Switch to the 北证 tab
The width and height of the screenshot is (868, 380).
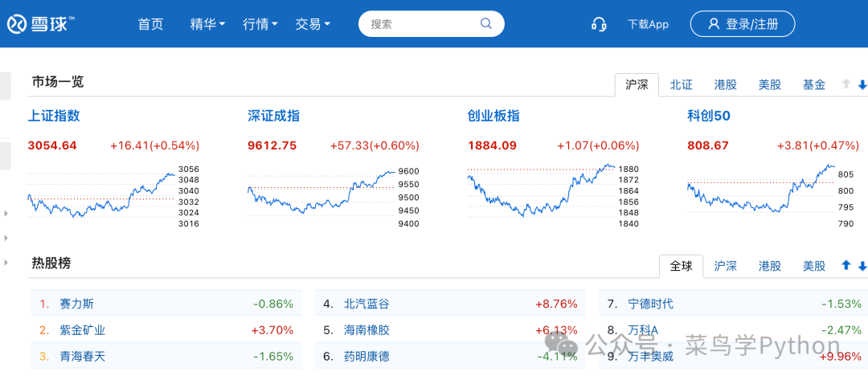[x=681, y=84]
